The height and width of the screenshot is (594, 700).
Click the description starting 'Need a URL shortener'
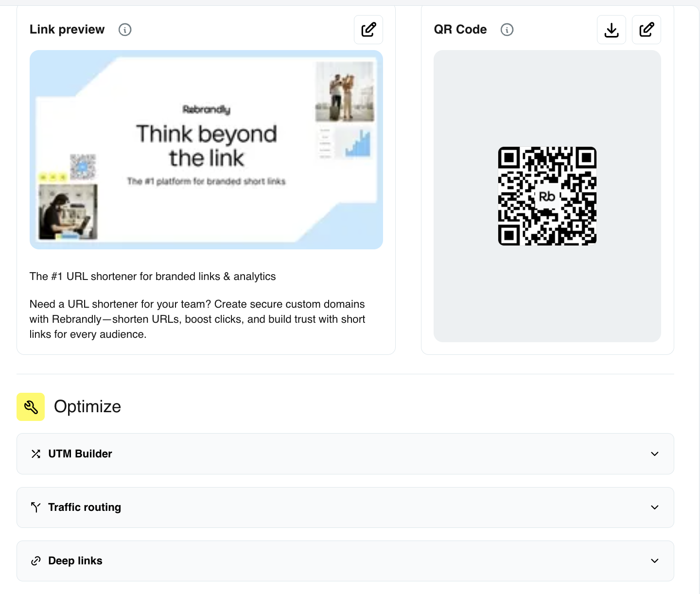point(197,319)
